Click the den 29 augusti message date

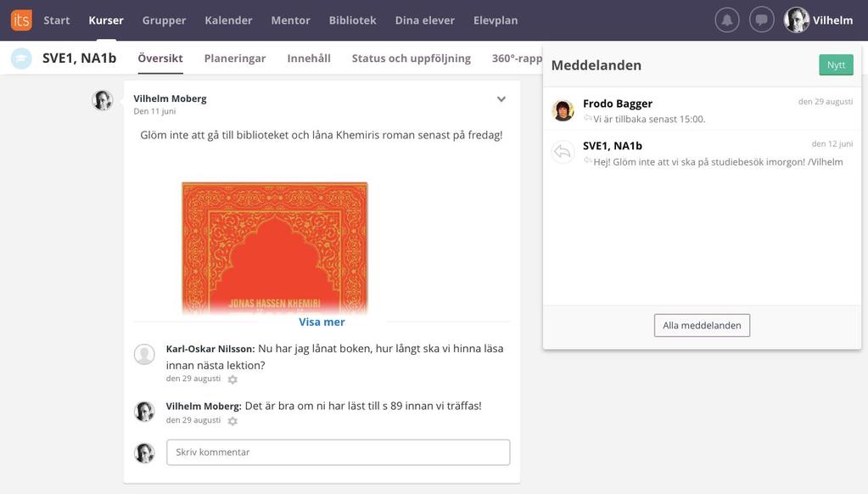coord(826,102)
